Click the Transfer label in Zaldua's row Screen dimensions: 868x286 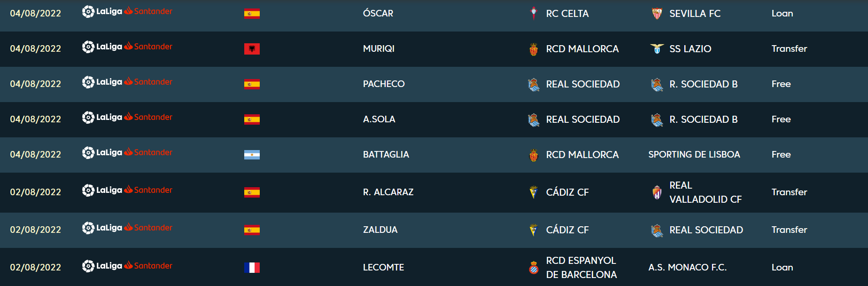pos(789,230)
